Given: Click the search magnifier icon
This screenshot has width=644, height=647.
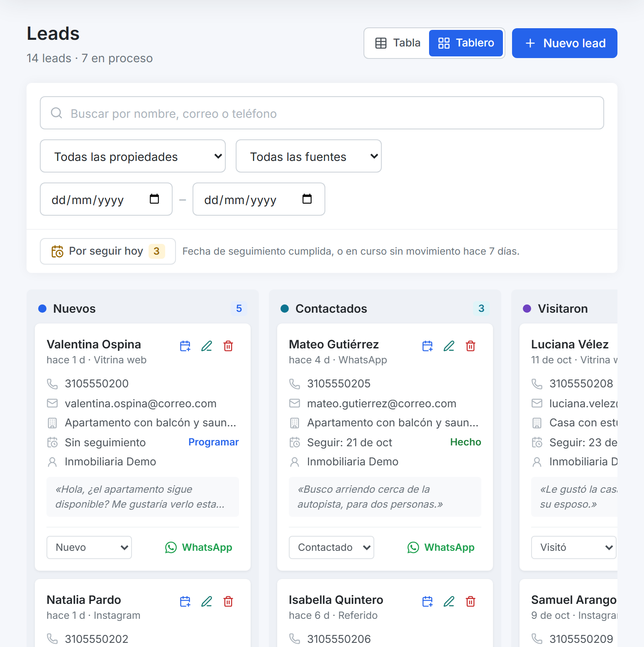Looking at the screenshot, I should click(56, 113).
